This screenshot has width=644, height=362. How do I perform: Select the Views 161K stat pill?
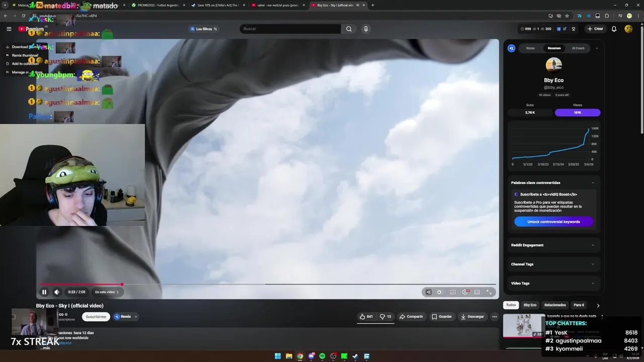click(578, 113)
